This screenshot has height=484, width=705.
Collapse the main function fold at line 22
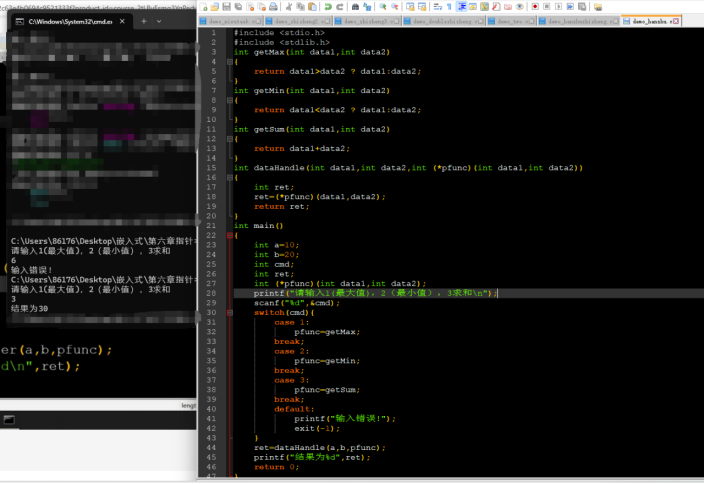pos(230,235)
